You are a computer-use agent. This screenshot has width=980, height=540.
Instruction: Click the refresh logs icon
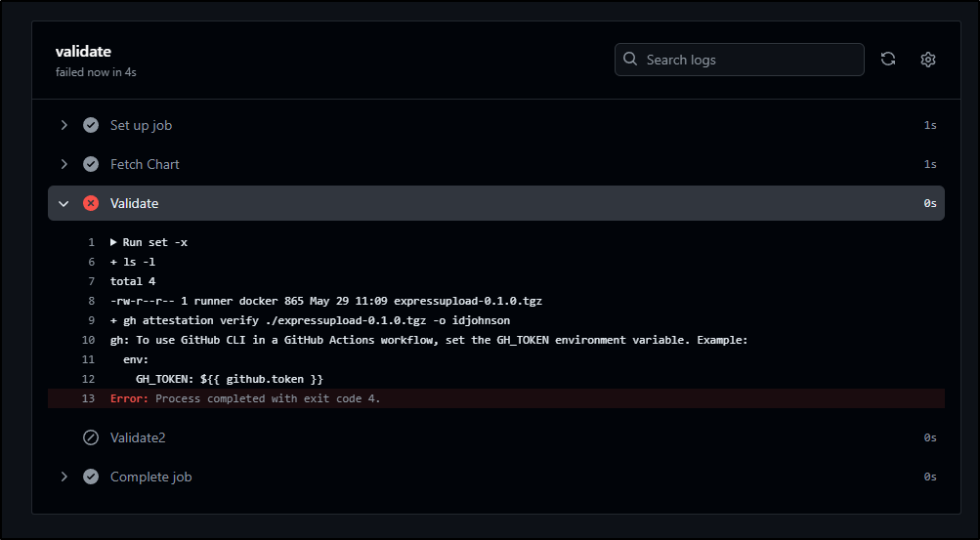point(888,60)
